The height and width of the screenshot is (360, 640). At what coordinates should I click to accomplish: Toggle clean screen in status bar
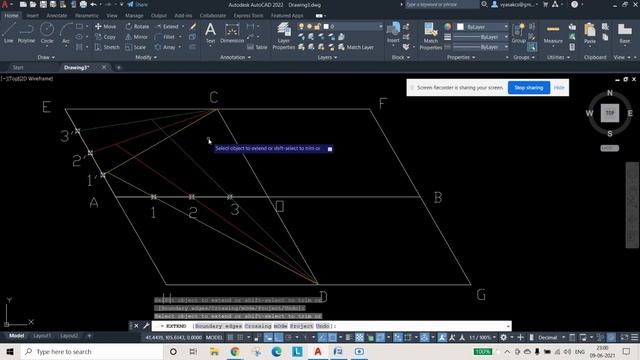tap(624, 338)
